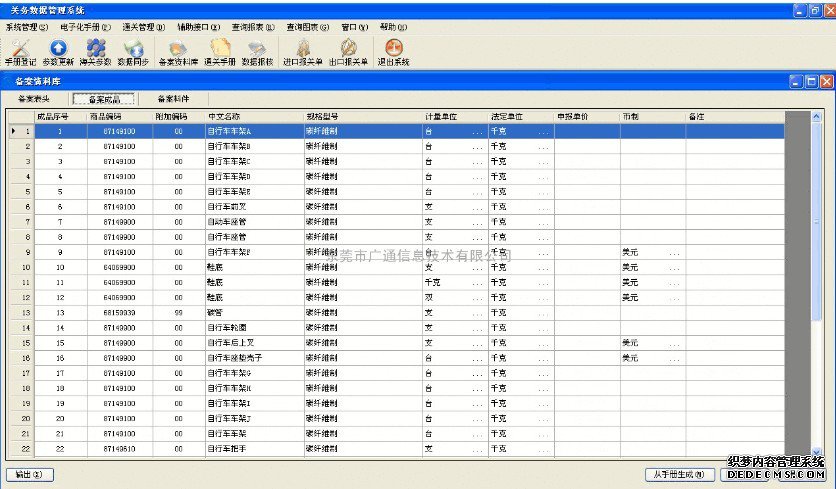Image resolution: width=836 pixels, height=489 pixels.
Task: Open 海关参数 from the toolbar
Action: click(x=95, y=51)
